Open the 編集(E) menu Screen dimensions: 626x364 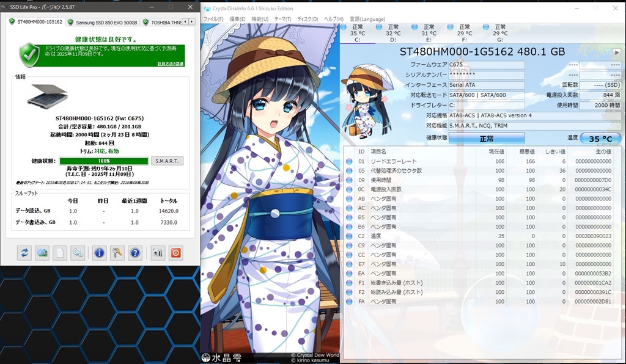click(237, 19)
